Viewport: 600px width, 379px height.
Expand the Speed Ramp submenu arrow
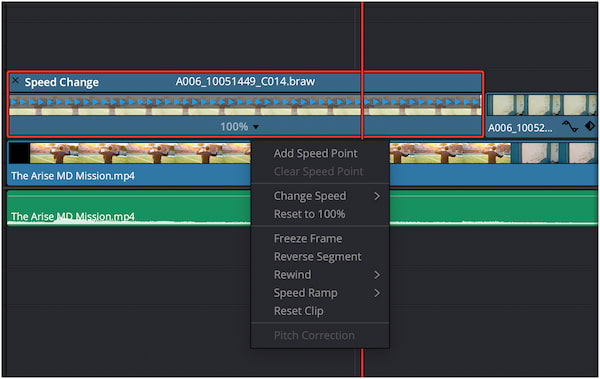[377, 293]
